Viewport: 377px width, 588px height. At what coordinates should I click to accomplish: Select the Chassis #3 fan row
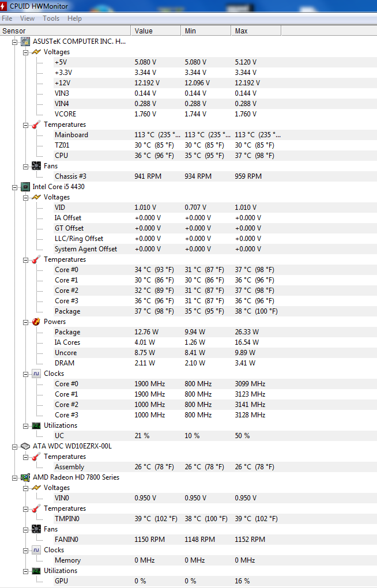216,176
